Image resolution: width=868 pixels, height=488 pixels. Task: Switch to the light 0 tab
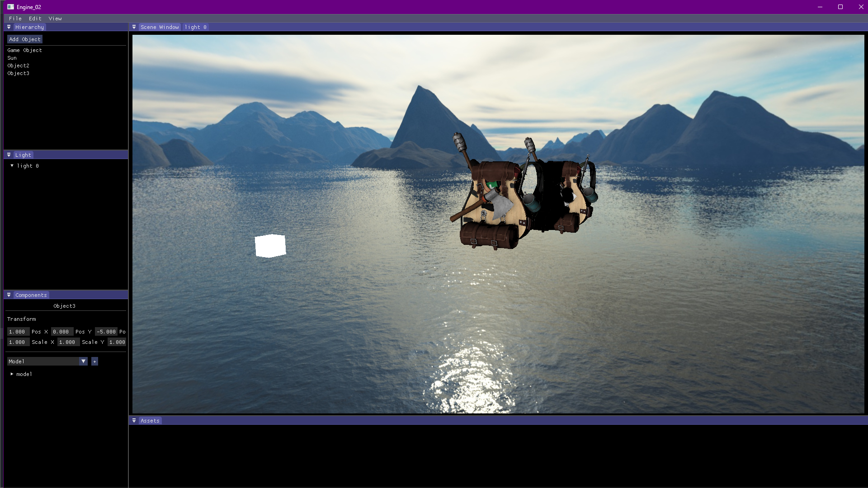click(195, 27)
